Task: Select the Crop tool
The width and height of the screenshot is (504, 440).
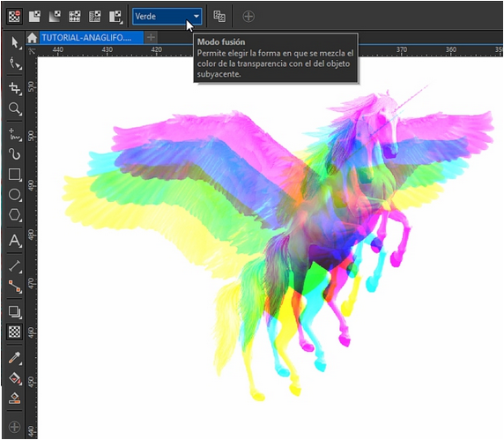Action: [15, 88]
